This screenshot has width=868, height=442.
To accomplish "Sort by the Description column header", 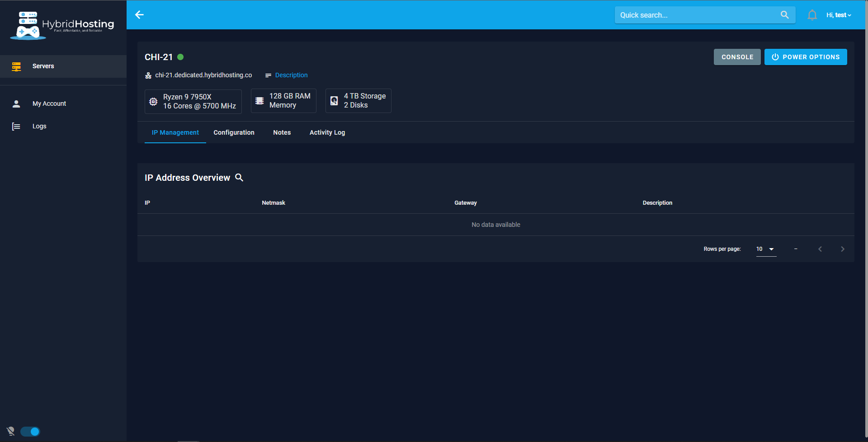I will (657, 203).
